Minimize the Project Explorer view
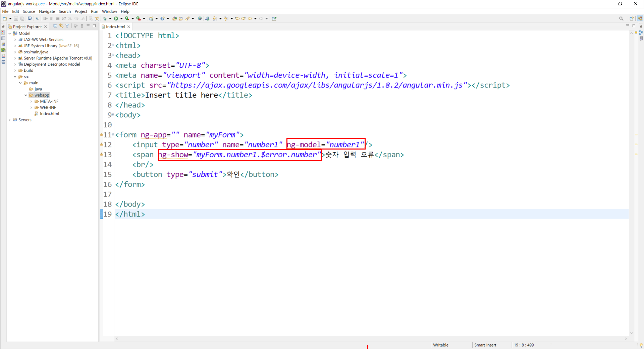The image size is (644, 349). 88,25
